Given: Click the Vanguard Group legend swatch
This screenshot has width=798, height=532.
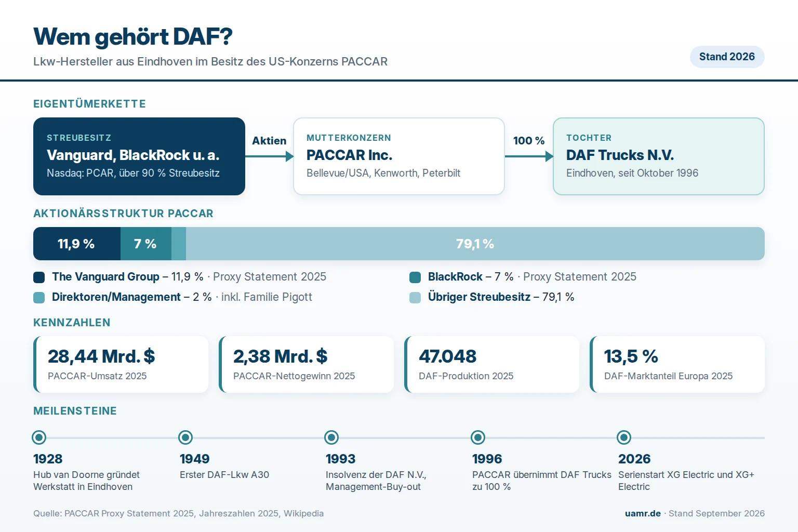Looking at the screenshot, I should pos(39,277).
